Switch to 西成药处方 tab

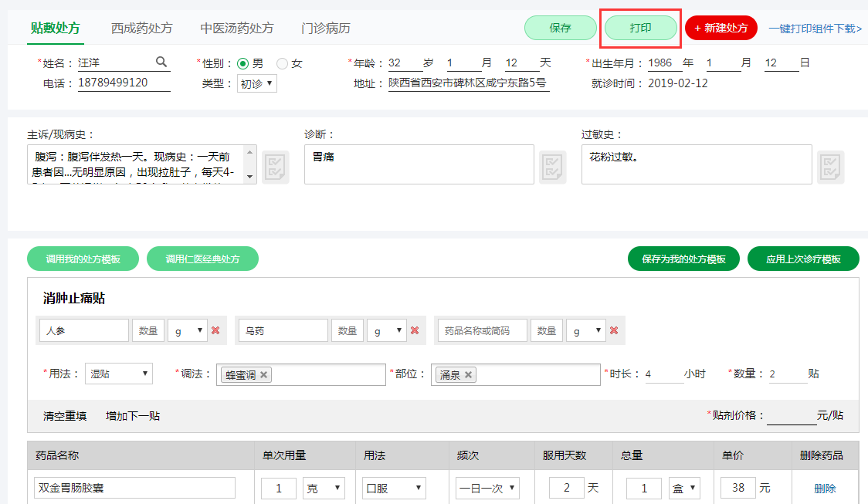[141, 29]
